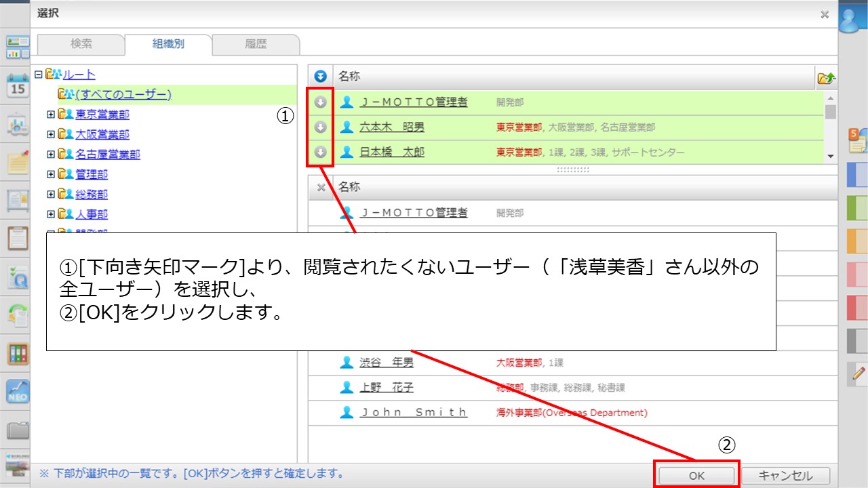The height and width of the screenshot is (488, 868).
Task: Select 大阪営業部 in the organization tree
Action: point(102,134)
